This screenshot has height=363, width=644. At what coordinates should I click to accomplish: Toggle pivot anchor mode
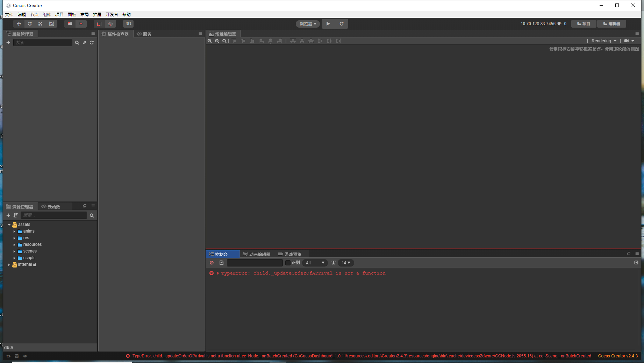coord(70,24)
